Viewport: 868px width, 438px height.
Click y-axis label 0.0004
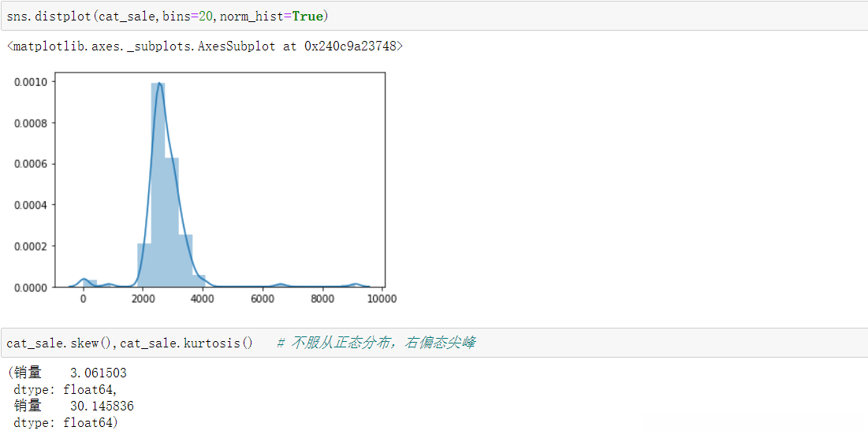pos(31,205)
